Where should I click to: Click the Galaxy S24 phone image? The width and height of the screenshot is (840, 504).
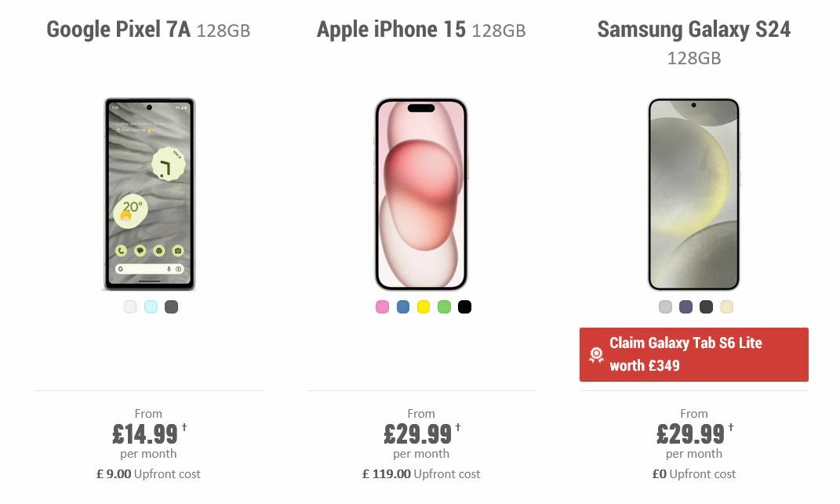(693, 192)
